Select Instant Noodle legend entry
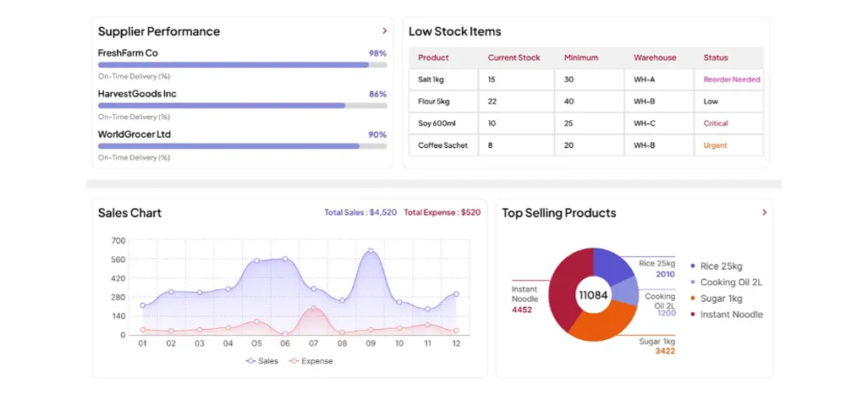The image size is (868, 394). [726, 315]
